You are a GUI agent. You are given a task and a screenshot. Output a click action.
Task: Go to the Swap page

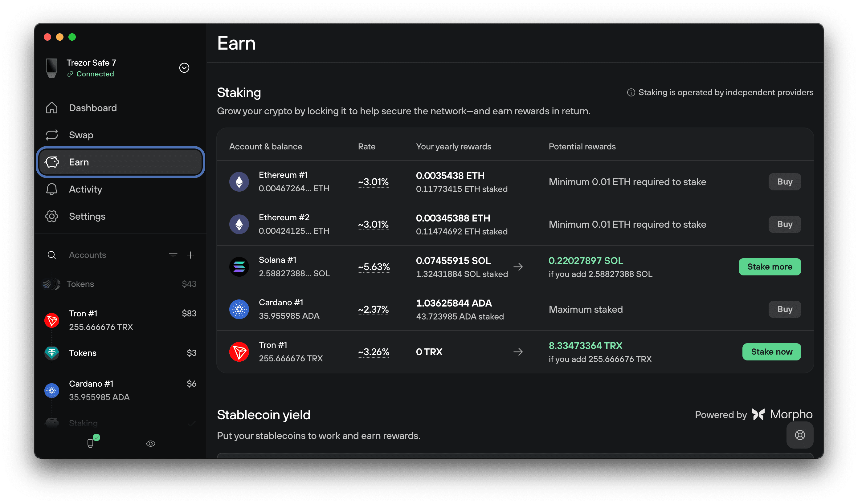pyautogui.click(x=121, y=135)
